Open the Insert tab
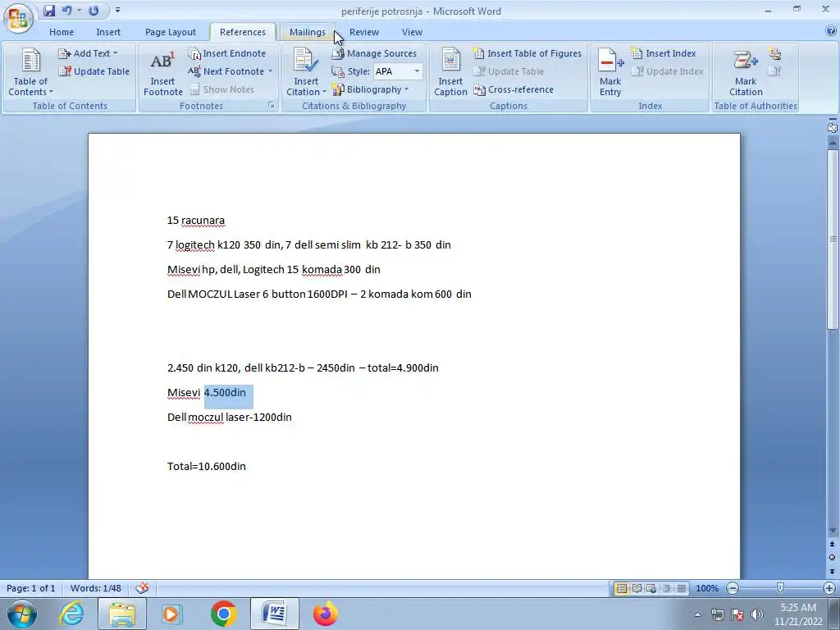Image resolution: width=840 pixels, height=630 pixels. pos(108,32)
